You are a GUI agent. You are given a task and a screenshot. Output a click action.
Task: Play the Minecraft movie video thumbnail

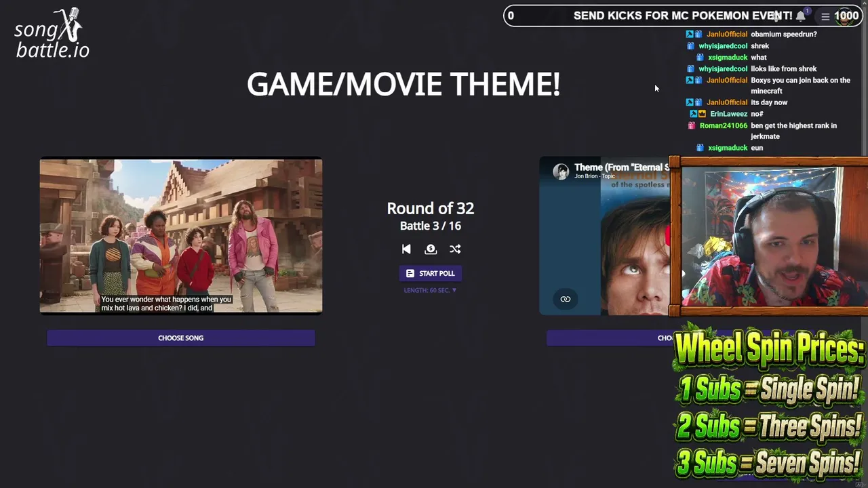click(x=181, y=236)
